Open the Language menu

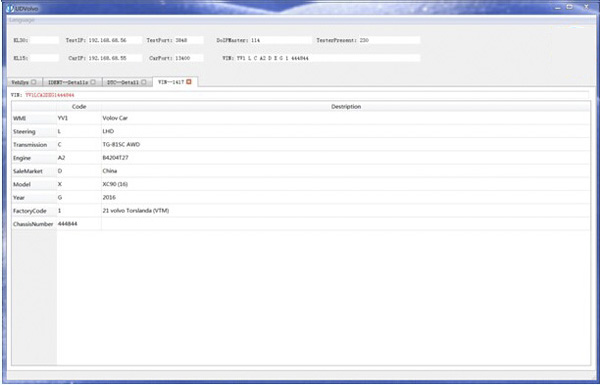[22, 20]
